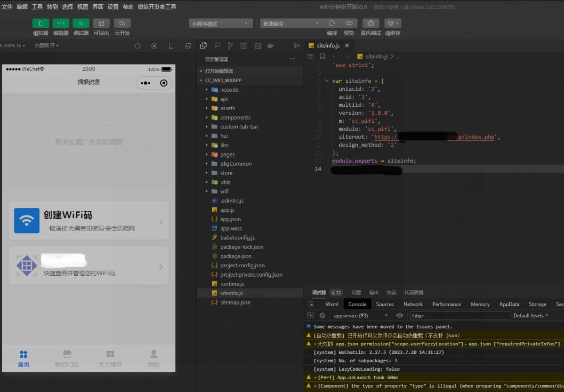Click the detach simulator window icon
564x392 pixels.
click(188, 46)
